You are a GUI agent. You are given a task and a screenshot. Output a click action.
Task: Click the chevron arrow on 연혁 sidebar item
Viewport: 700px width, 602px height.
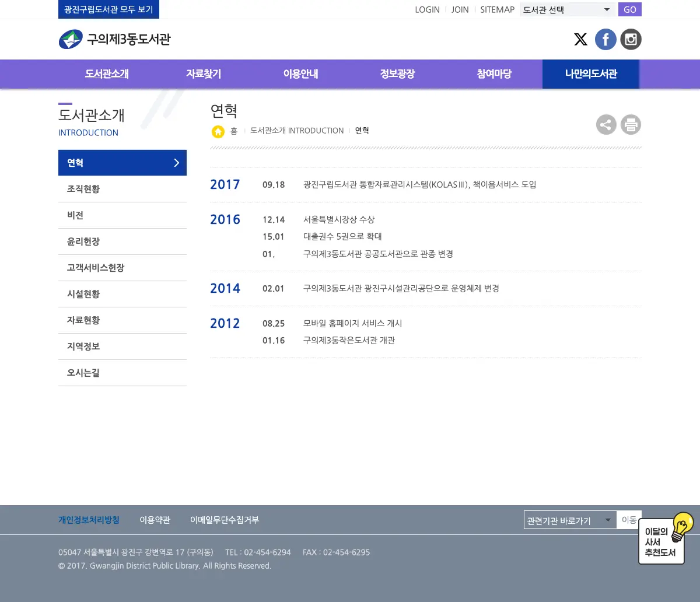click(x=176, y=163)
